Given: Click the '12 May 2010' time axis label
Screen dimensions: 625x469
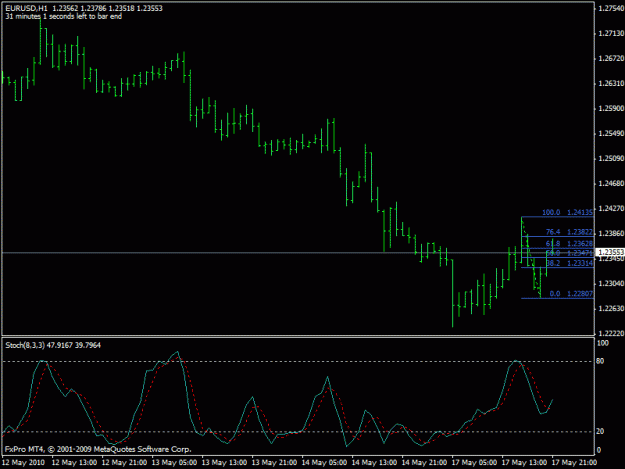Looking at the screenshot, I should point(23,463).
